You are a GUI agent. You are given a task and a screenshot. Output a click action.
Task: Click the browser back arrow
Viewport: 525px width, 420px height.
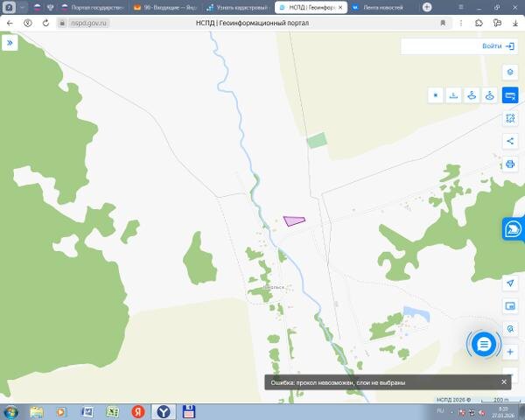tap(10, 23)
